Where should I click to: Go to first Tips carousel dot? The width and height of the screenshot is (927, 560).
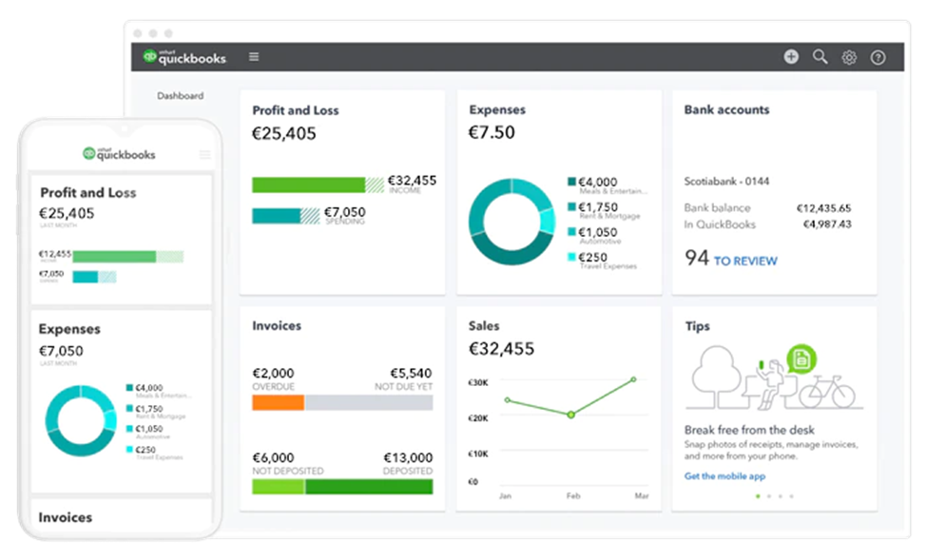758,496
